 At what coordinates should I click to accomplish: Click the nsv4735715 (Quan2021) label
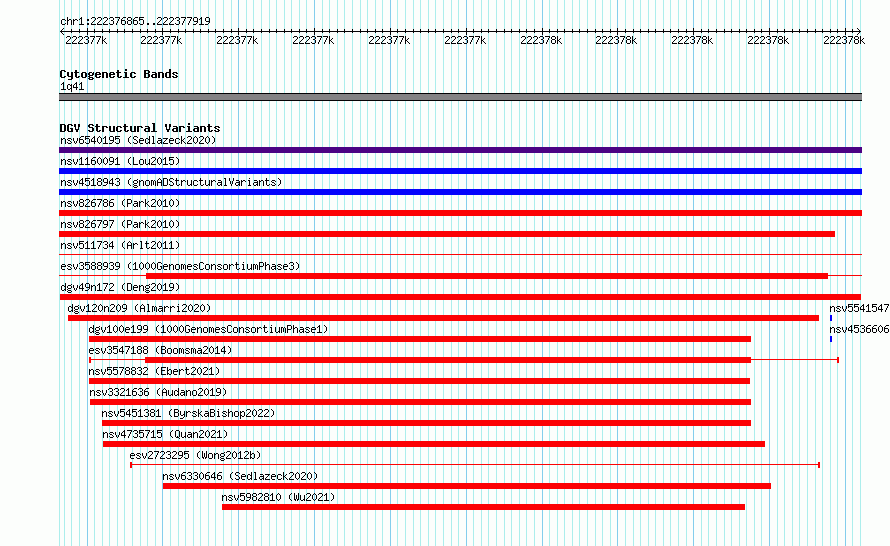[165, 434]
